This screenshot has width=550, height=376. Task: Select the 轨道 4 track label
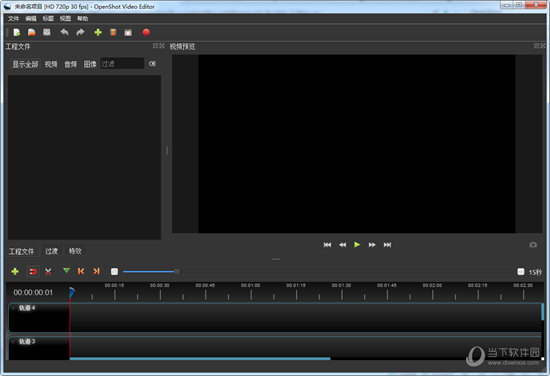click(27, 308)
